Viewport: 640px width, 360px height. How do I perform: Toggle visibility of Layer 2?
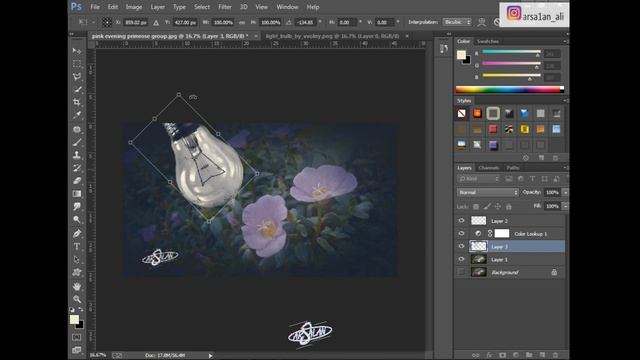[x=461, y=221]
